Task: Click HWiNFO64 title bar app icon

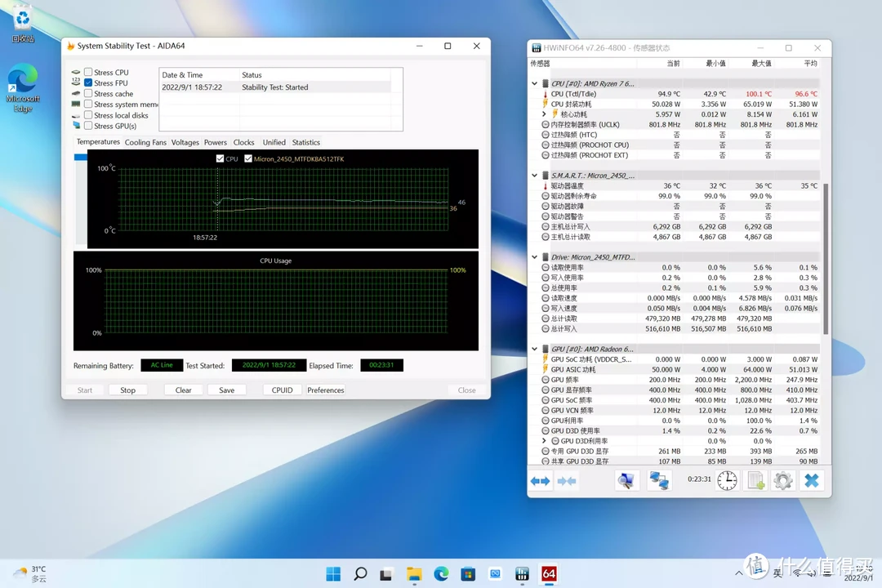Action: (536, 48)
